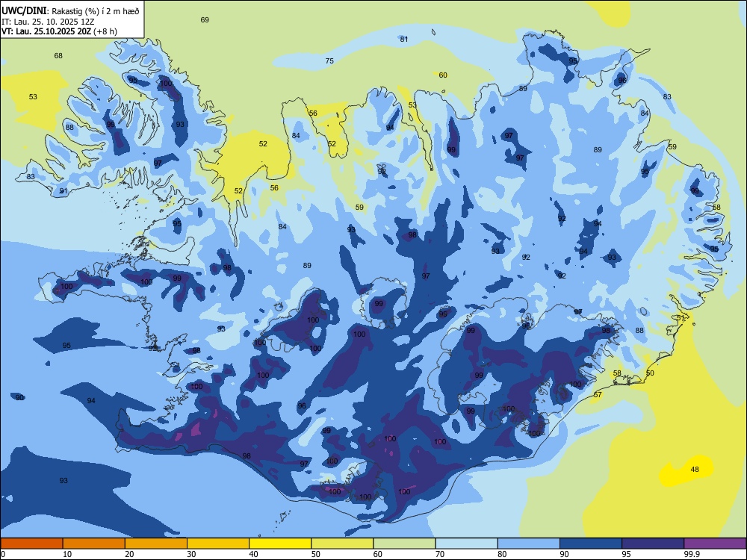Click the legend tick label '30'
Image resolution: width=747 pixels, height=560 pixels.
pyautogui.click(x=191, y=554)
